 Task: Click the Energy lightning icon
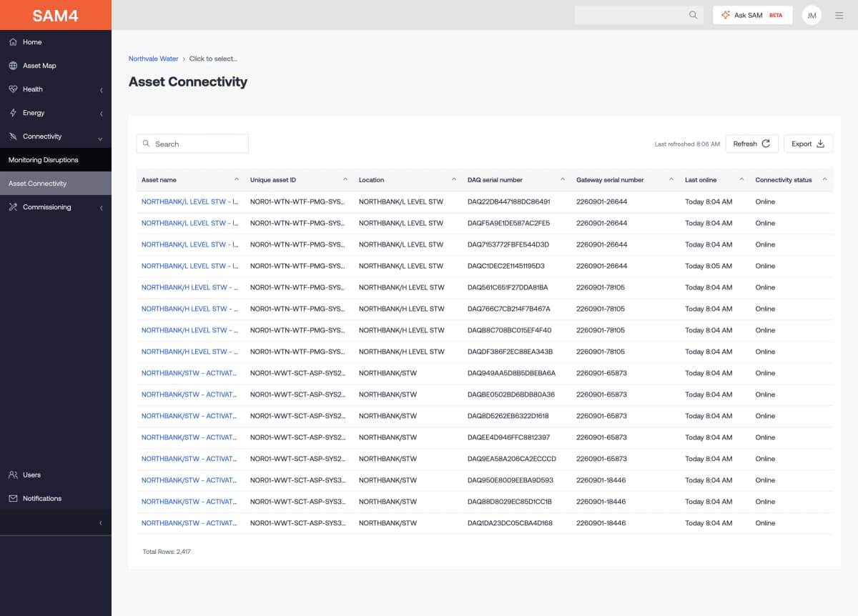coord(13,113)
